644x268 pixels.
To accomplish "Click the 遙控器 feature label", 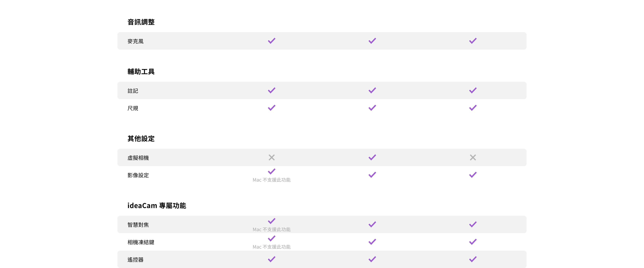I will (x=136, y=260).
